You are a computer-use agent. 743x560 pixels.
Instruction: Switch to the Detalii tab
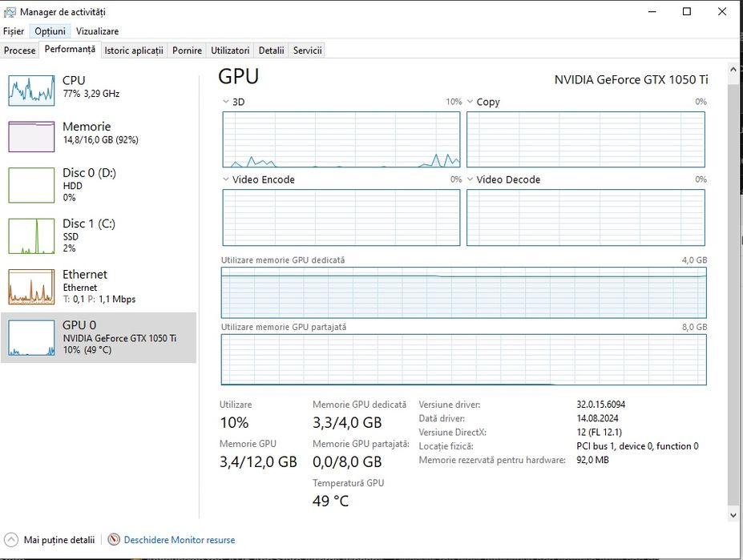[271, 50]
